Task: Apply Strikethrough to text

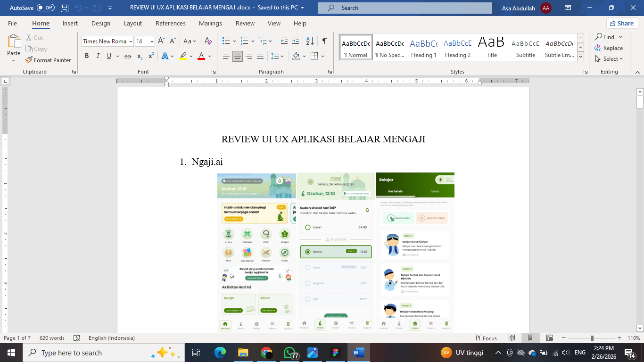Action: [x=127, y=56]
